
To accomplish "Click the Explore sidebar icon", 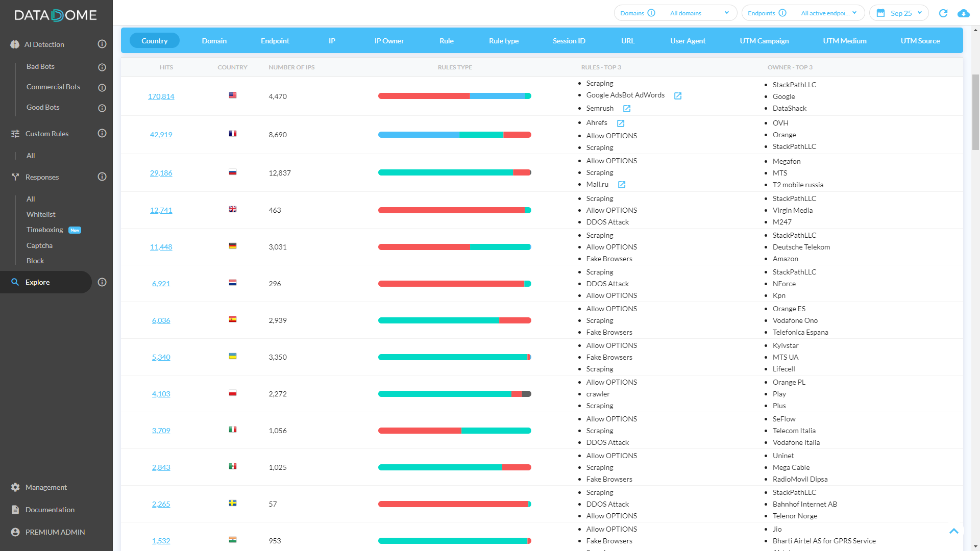I will (15, 282).
